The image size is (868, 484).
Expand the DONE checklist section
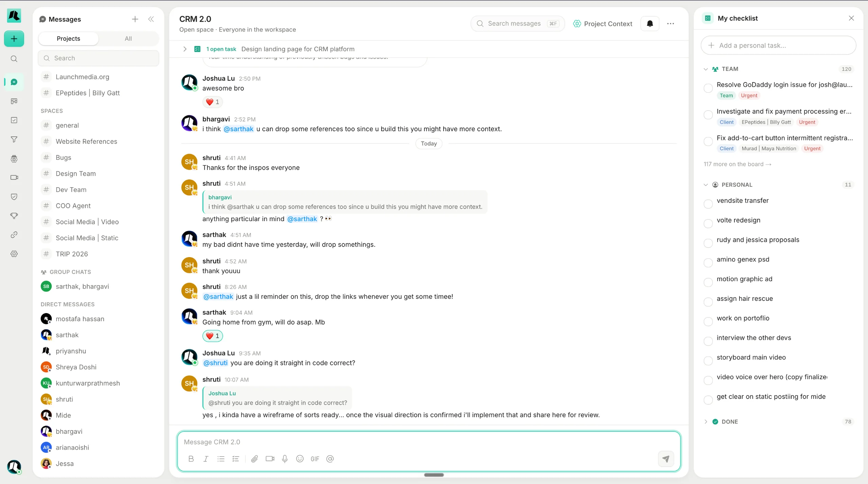click(x=706, y=422)
